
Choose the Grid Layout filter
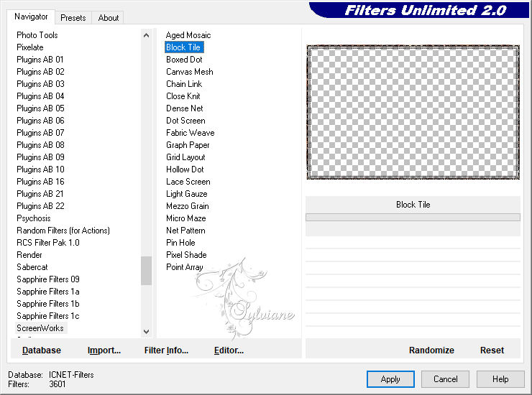185,157
